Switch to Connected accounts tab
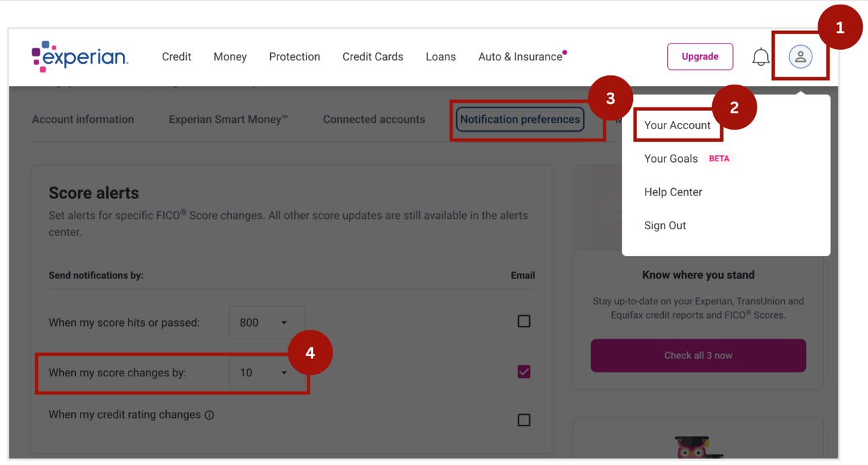 (374, 120)
